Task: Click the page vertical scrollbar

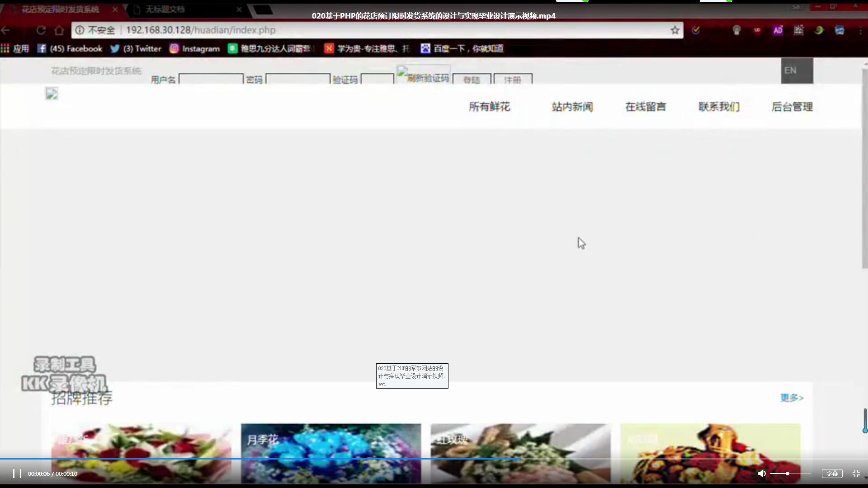Action: (x=865, y=168)
